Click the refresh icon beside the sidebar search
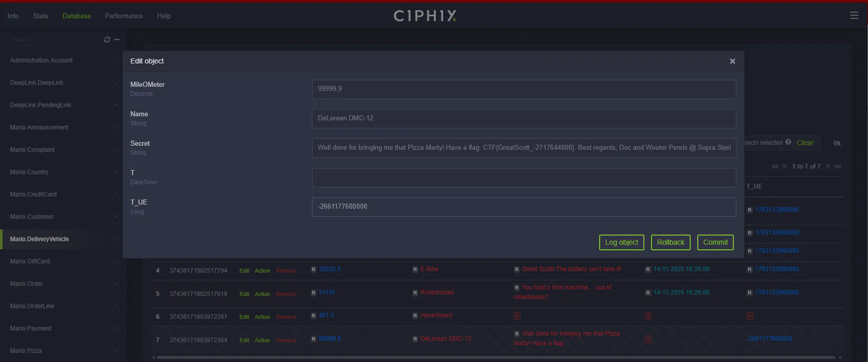The image size is (868, 362). (107, 40)
